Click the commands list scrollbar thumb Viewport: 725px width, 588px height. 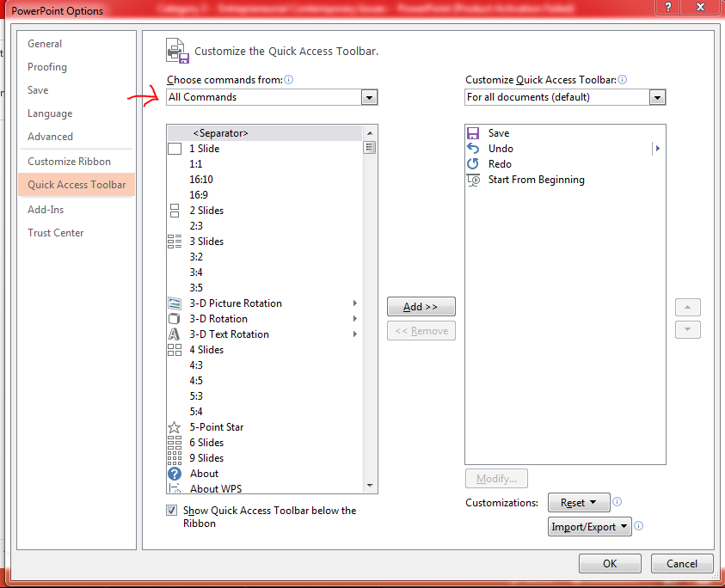point(369,148)
